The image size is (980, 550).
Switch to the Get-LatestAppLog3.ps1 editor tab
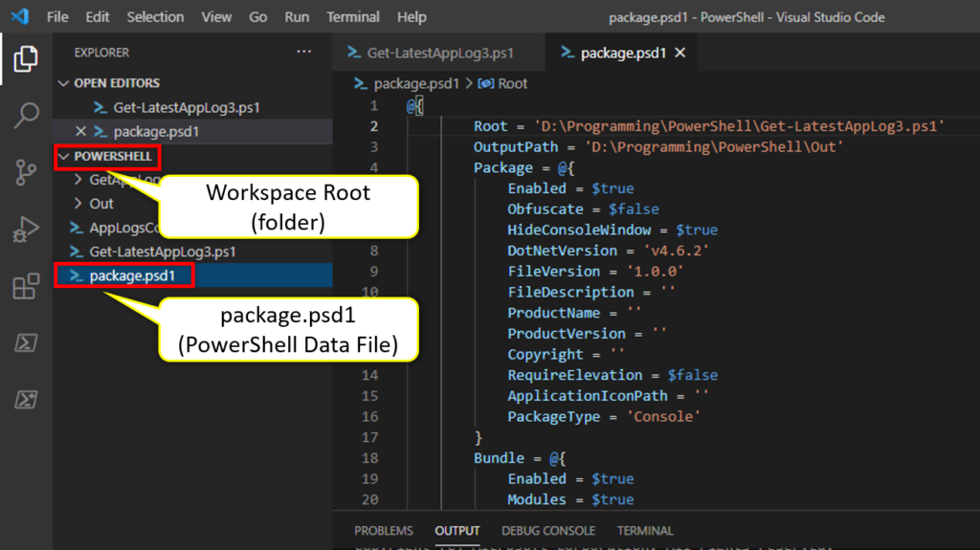(x=439, y=53)
